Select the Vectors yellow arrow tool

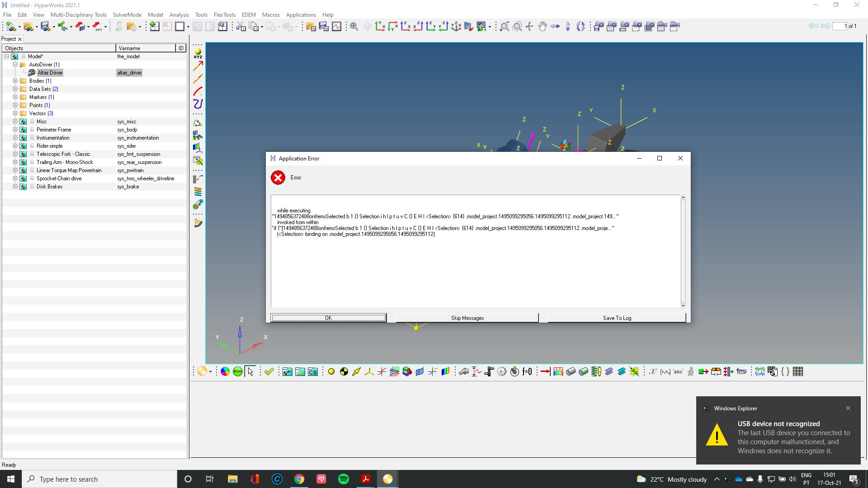(357, 371)
